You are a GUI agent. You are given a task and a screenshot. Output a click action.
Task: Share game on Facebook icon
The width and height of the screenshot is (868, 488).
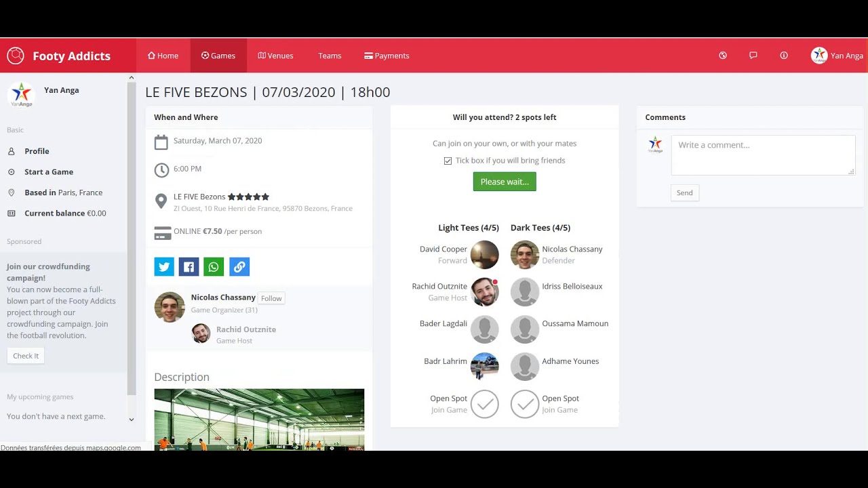coord(189,267)
